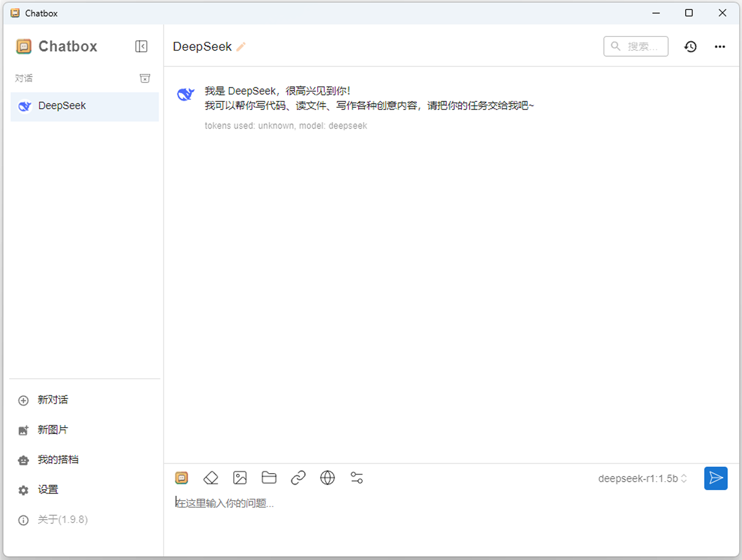The image size is (742, 560).
Task: Open 新图片 new image session
Action: pos(52,430)
